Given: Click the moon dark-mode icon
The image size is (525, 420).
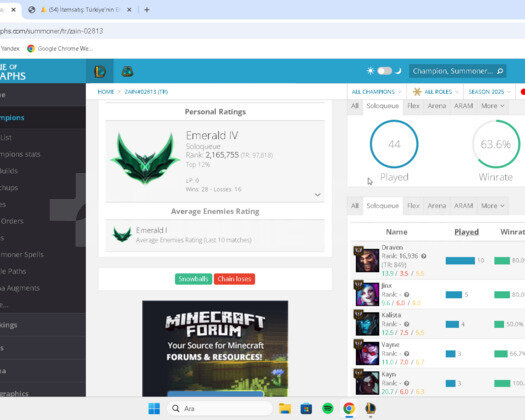Looking at the screenshot, I should point(398,71).
